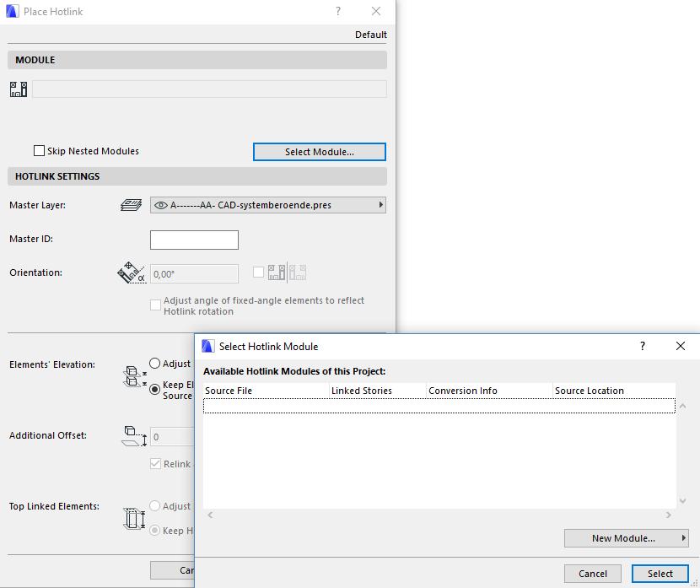The width and height of the screenshot is (700, 588).
Task: Click the Orientation angle icon
Action: (132, 272)
